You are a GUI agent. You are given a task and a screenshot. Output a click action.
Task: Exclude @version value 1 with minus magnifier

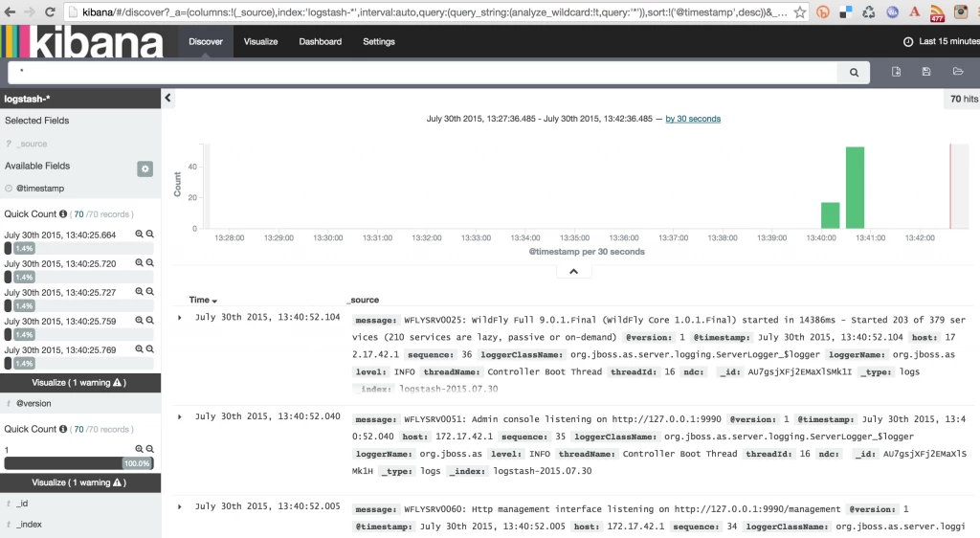point(150,449)
